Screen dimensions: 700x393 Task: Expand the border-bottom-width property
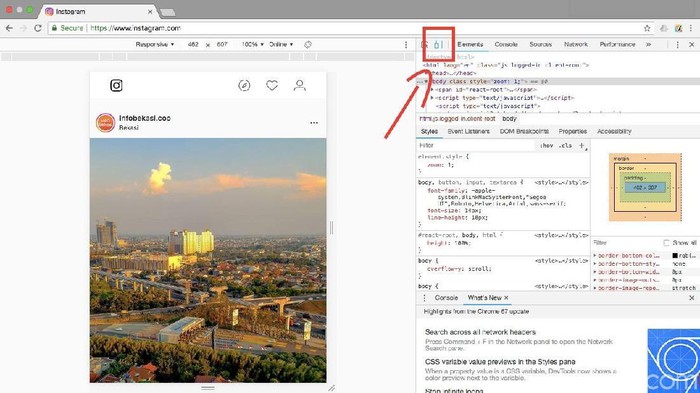coord(595,272)
